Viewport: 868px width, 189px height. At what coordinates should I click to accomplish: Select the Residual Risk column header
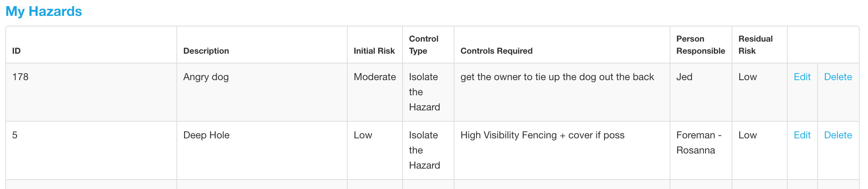(756, 45)
